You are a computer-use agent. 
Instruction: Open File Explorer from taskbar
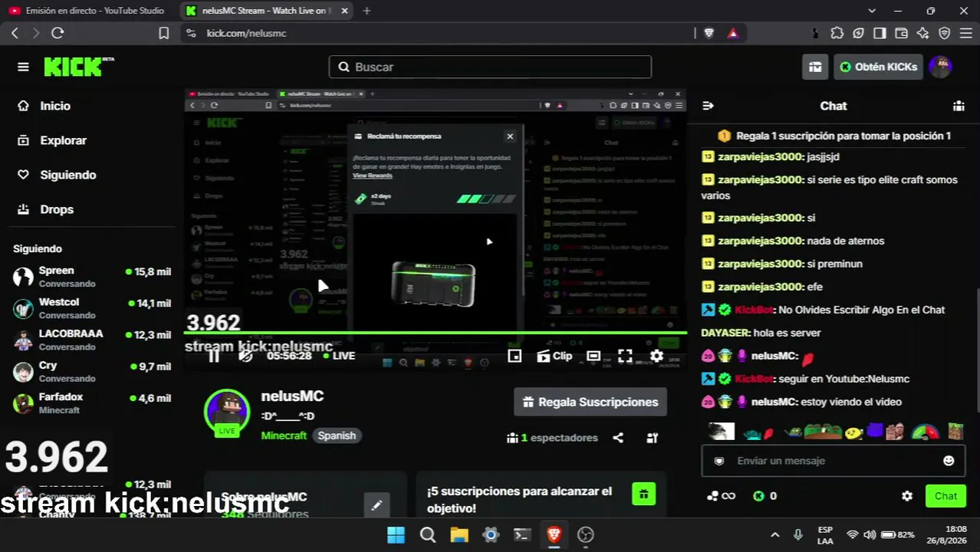(459, 534)
